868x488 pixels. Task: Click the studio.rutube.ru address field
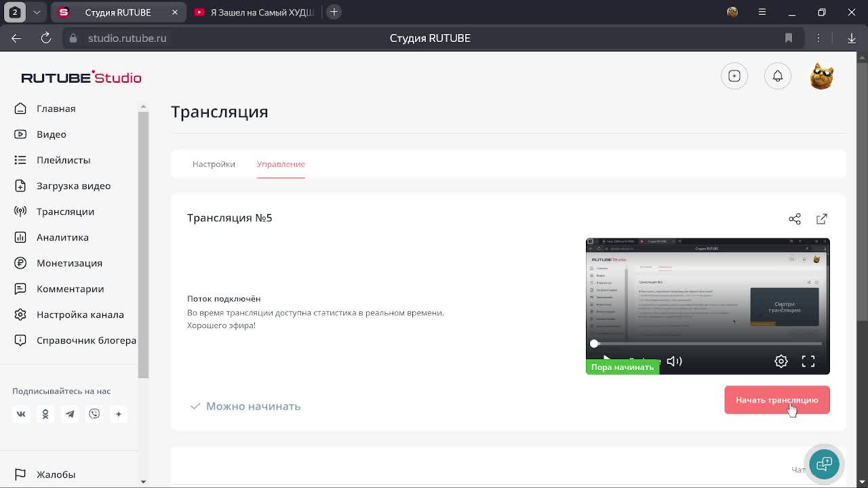click(127, 38)
